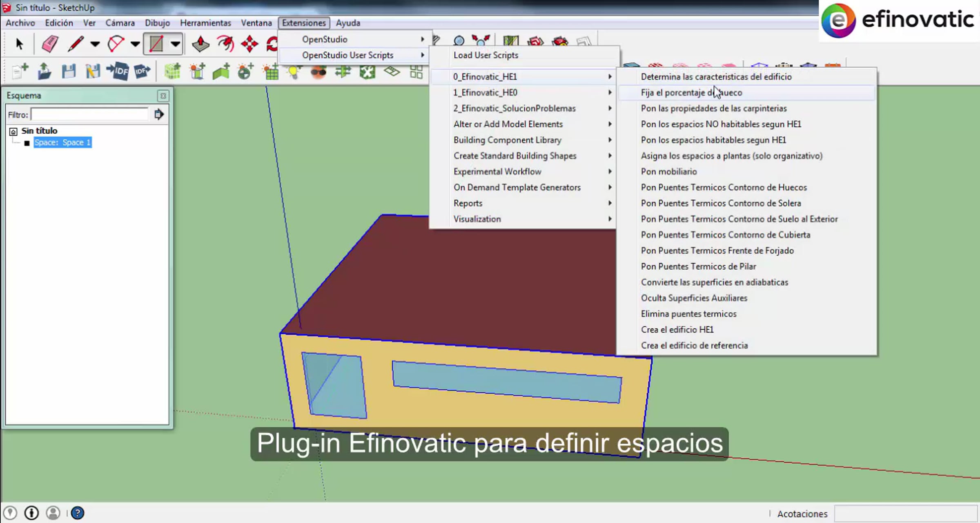Save the OpenStudio model with floppy icon
980x523 pixels.
(69, 72)
